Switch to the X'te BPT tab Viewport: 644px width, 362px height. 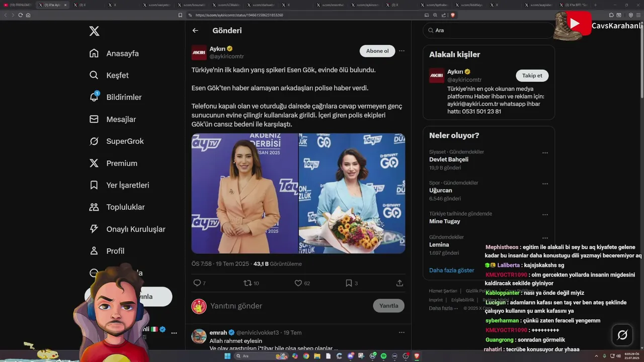(x=574, y=5)
